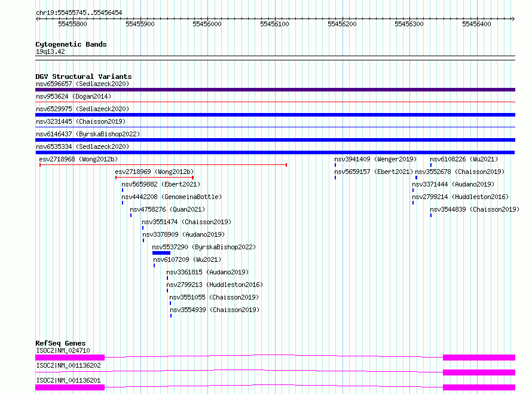
Task: Select nsv6108226 (Wu2021) label
Action: point(464,159)
